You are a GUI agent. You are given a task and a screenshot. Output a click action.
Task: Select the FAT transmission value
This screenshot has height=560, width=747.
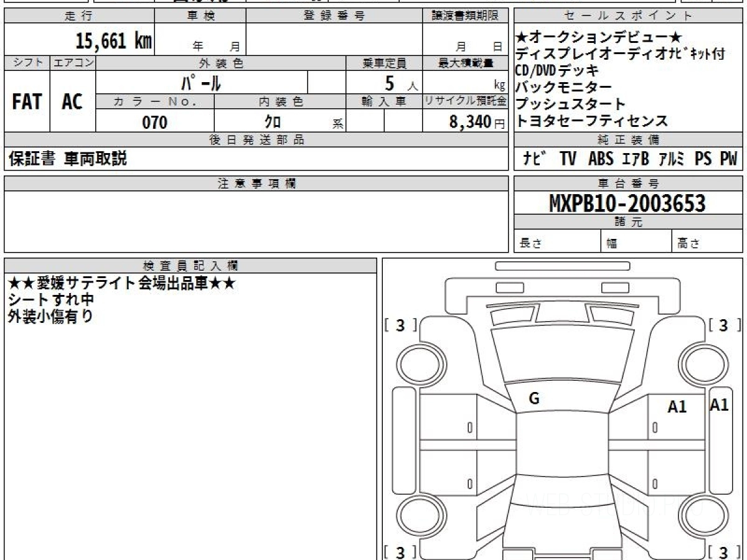(27, 102)
